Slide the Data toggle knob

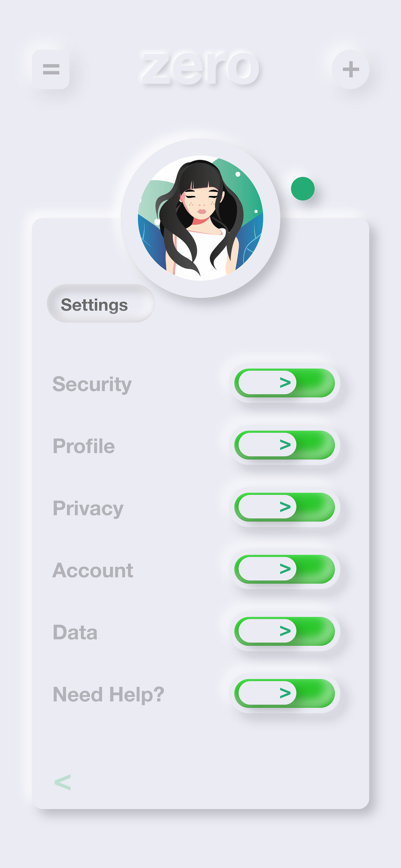(x=267, y=631)
